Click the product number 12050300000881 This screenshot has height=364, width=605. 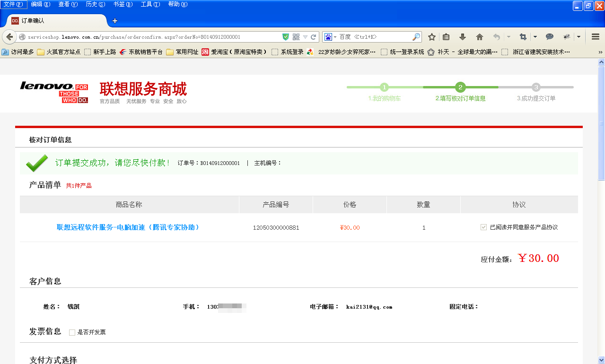click(x=276, y=228)
